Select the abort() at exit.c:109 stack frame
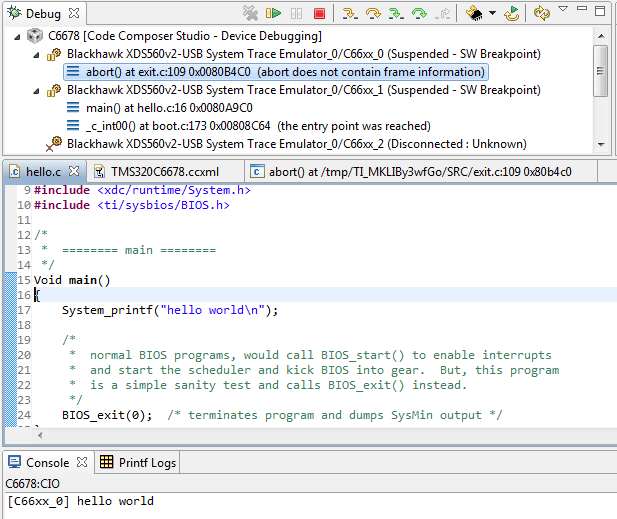 [x=276, y=72]
